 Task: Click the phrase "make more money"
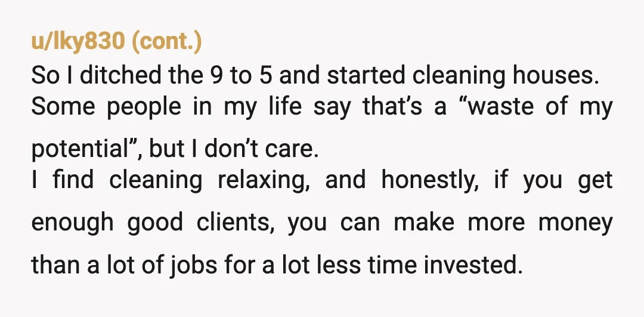(x=503, y=223)
